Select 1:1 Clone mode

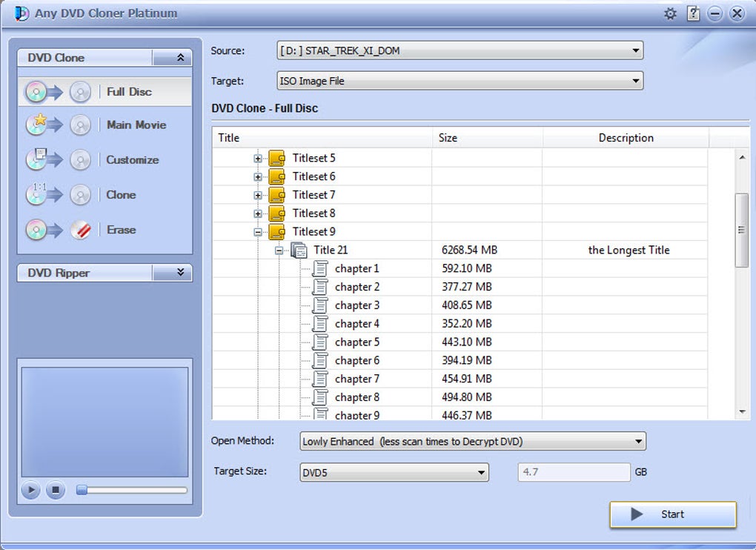coord(105,195)
